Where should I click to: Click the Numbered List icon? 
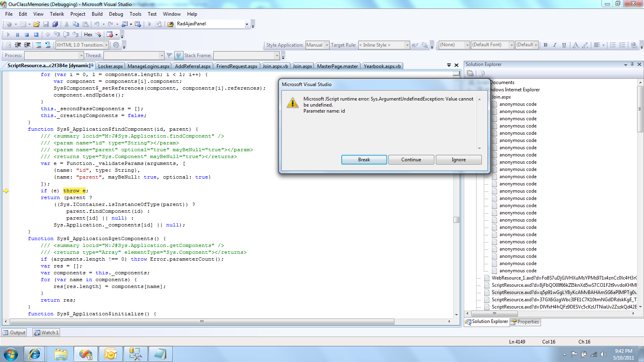[x=622, y=45]
